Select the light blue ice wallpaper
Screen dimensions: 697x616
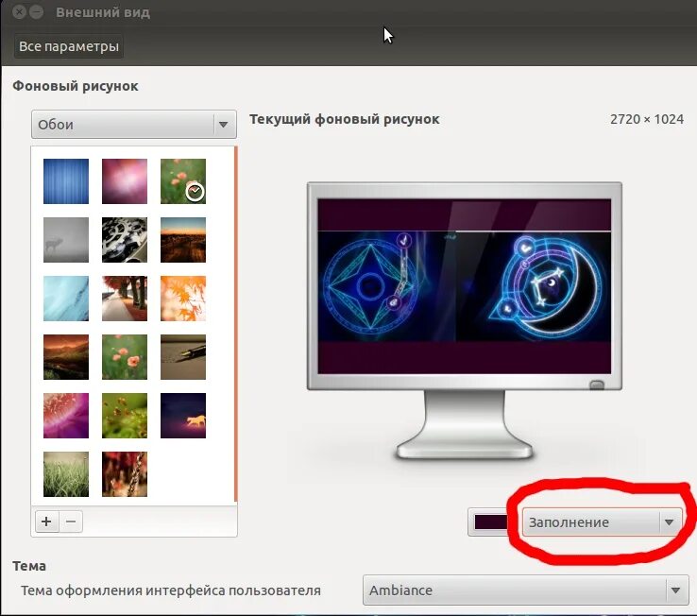pos(66,299)
